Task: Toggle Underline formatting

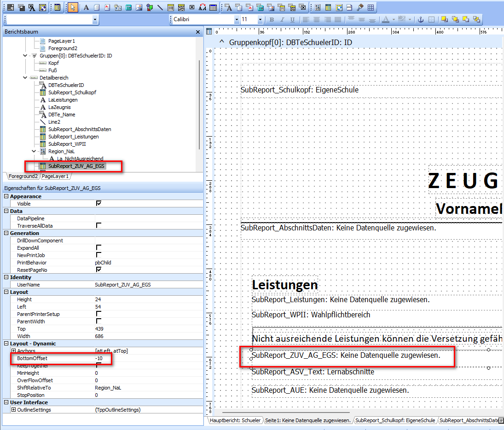Action: 292,20
